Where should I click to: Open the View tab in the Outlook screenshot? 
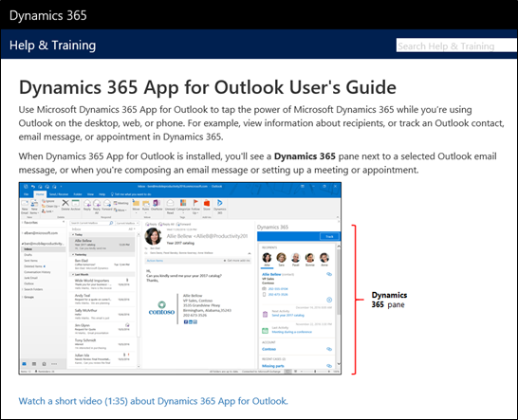pos(90,194)
